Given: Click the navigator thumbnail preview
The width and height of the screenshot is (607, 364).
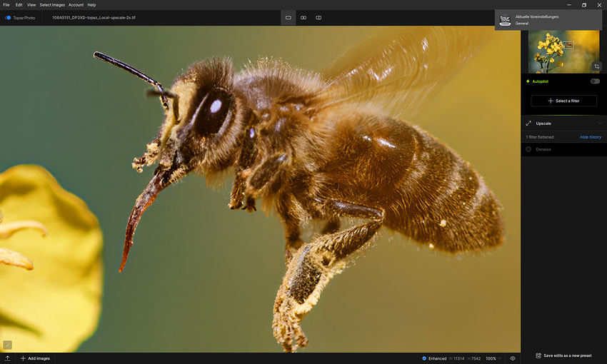Looking at the screenshot, I should [x=563, y=52].
